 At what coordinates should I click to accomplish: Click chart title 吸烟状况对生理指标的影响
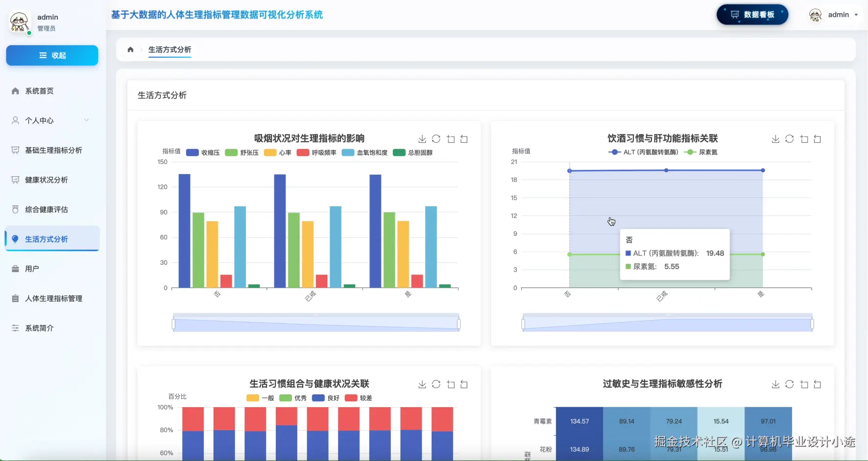(309, 138)
